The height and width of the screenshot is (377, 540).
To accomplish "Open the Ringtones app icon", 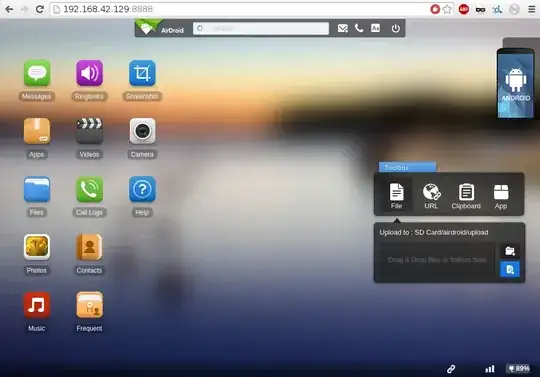I will click(x=89, y=73).
